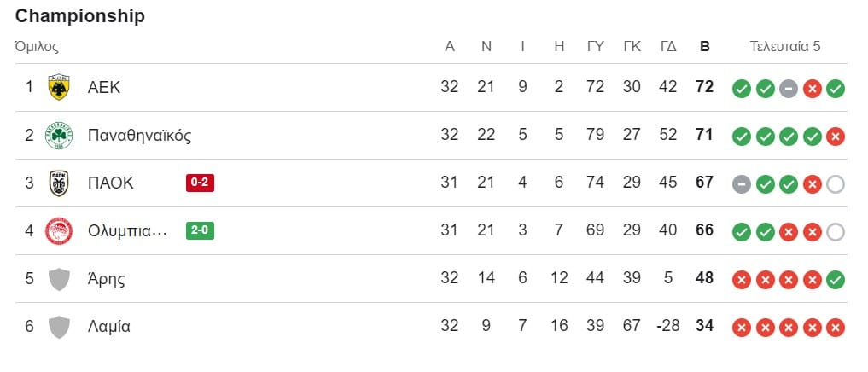This screenshot has width=868, height=372.
Task: Open the Olympiacos 2-0 live score badge
Action: point(200,230)
